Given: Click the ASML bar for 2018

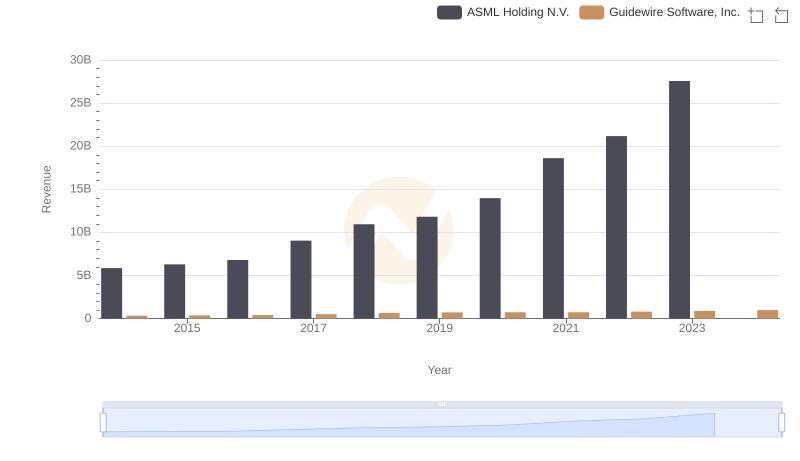Looking at the screenshot, I should click(364, 271).
